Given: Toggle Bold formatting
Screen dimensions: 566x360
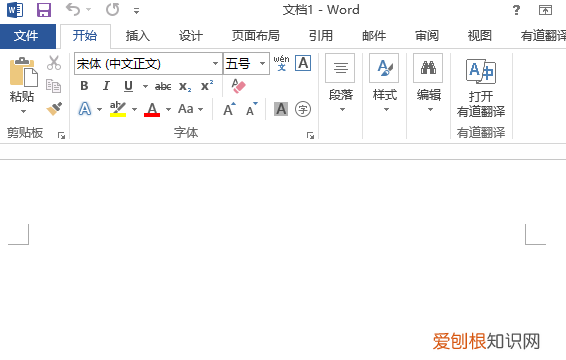Looking at the screenshot, I should [x=84, y=86].
